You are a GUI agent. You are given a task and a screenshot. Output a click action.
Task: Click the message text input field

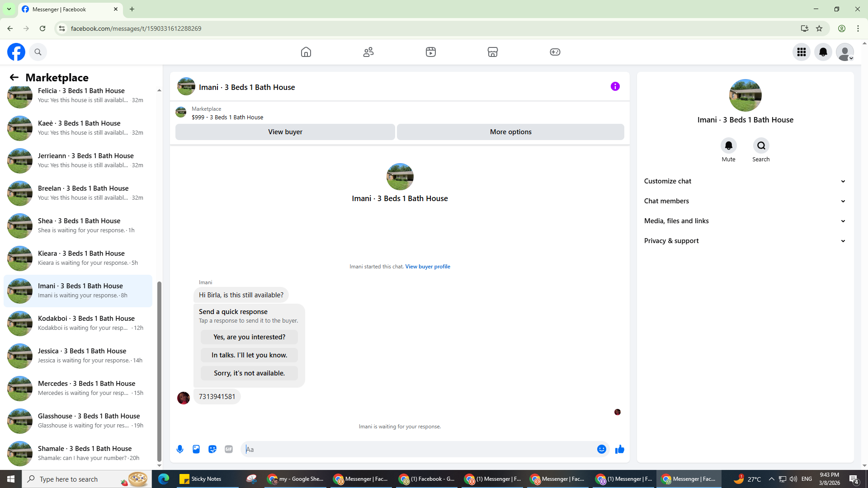pos(418,449)
